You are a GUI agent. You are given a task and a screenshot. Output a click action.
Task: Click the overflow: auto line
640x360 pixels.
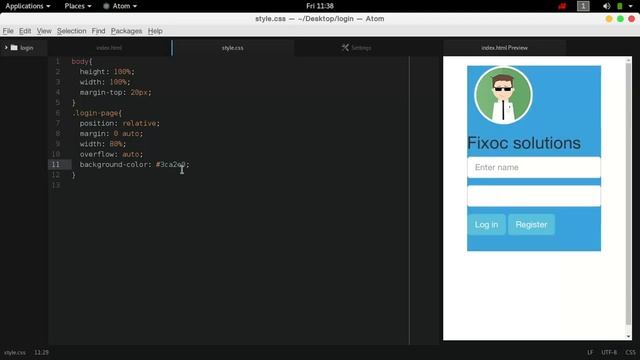tap(111, 154)
